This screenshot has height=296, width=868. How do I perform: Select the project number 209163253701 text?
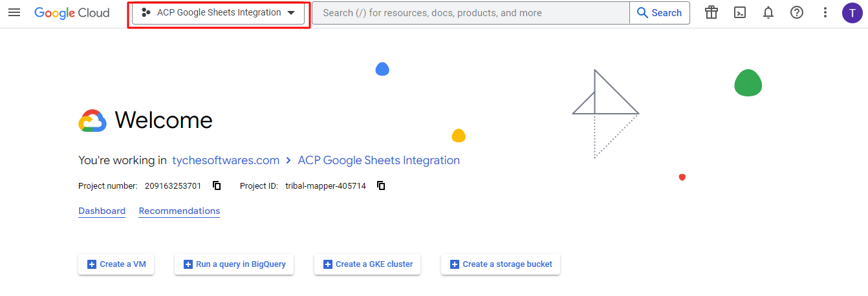[x=173, y=186]
